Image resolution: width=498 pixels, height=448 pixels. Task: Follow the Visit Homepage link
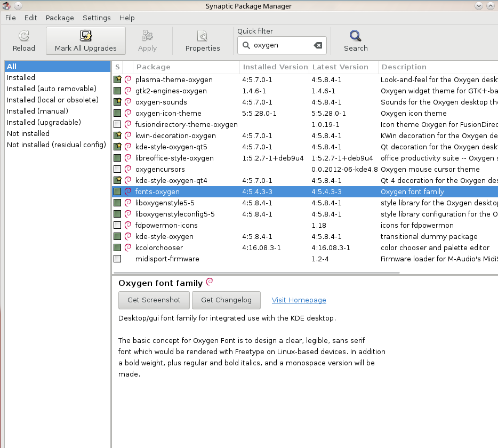[299, 300]
